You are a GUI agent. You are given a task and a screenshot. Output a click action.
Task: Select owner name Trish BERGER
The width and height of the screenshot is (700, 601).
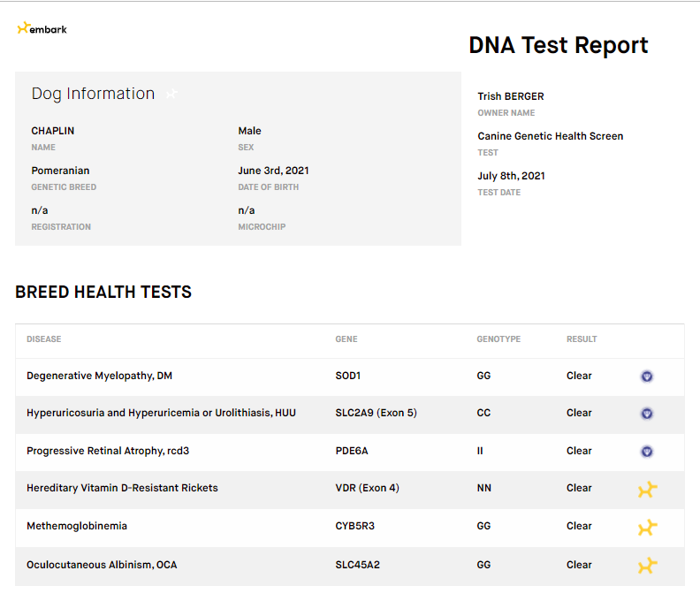[511, 96]
